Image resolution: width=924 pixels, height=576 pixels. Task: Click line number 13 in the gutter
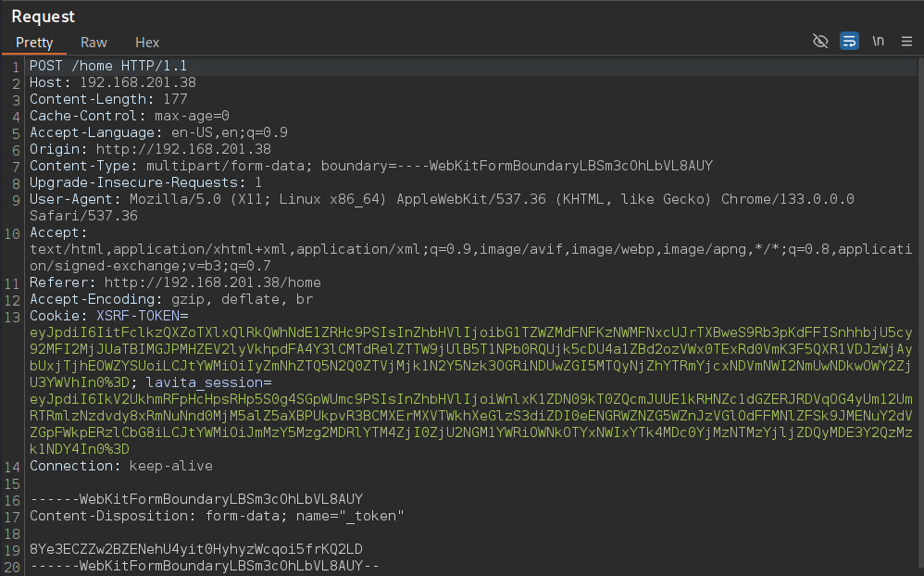pyautogui.click(x=12, y=318)
